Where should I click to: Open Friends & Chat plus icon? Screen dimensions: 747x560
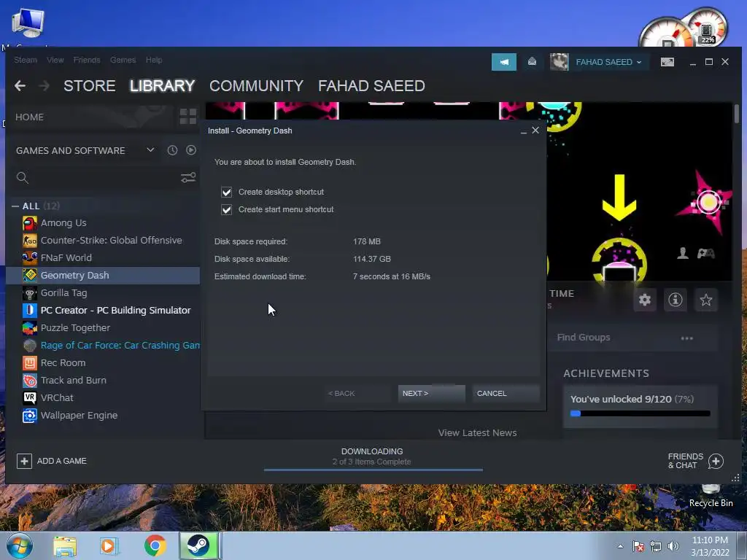[716, 461]
